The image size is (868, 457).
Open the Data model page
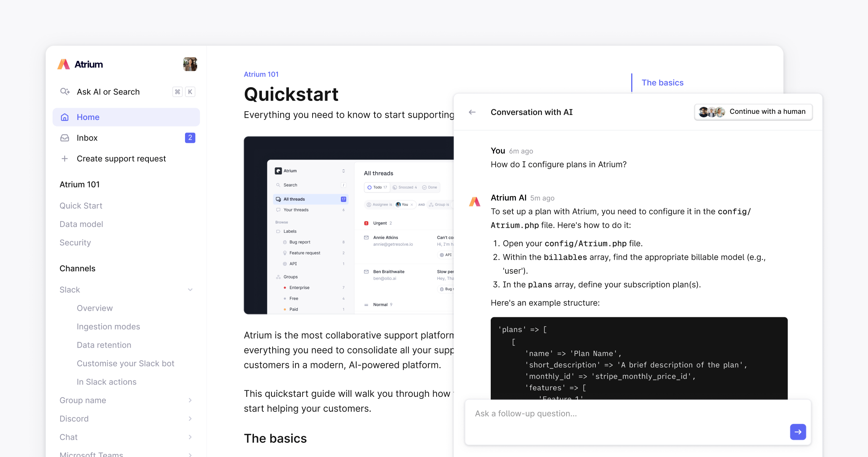coord(81,224)
